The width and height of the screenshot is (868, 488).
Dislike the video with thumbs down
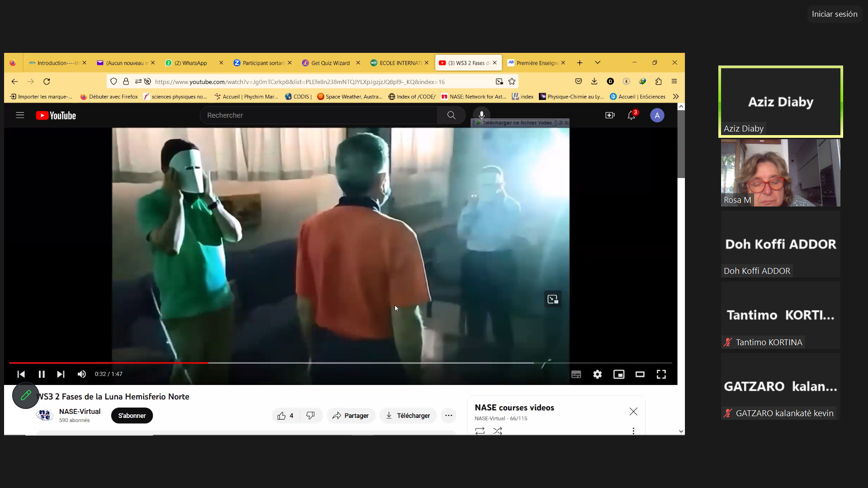point(311,416)
